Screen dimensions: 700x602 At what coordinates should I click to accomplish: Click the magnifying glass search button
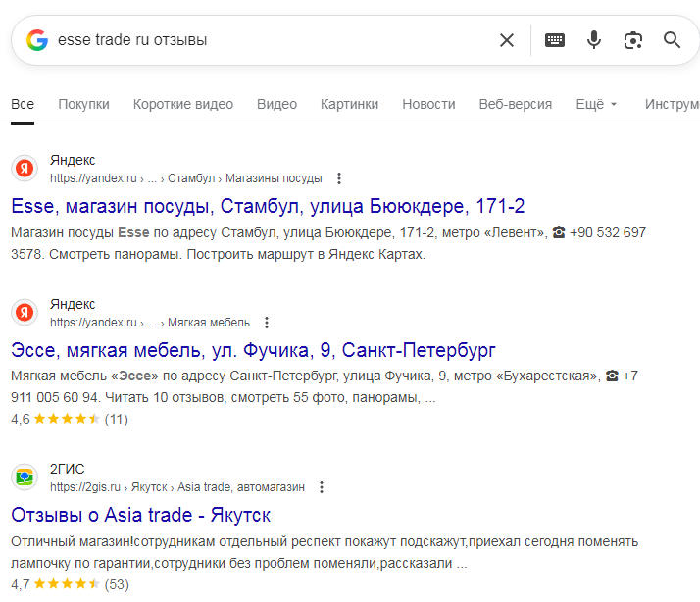[672, 40]
